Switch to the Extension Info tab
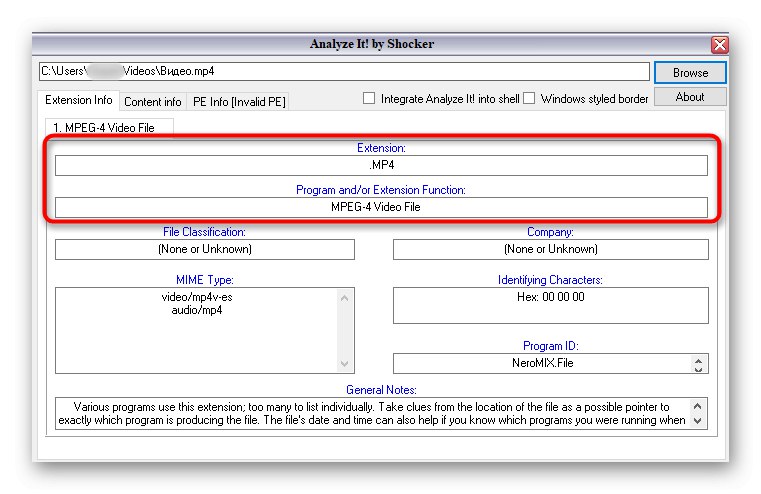Viewport: 761px width, 494px height. 79,100
